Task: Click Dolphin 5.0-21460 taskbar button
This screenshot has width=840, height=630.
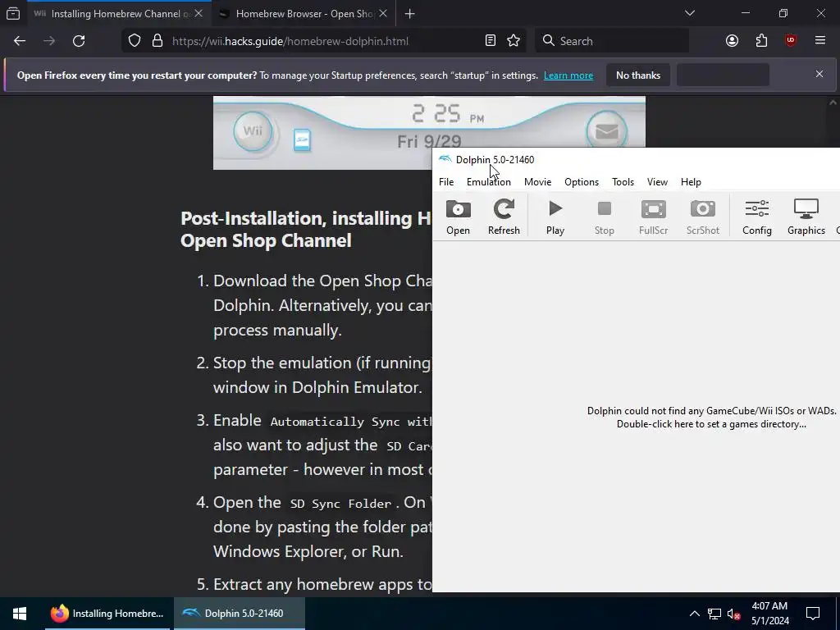Action: coord(240,614)
